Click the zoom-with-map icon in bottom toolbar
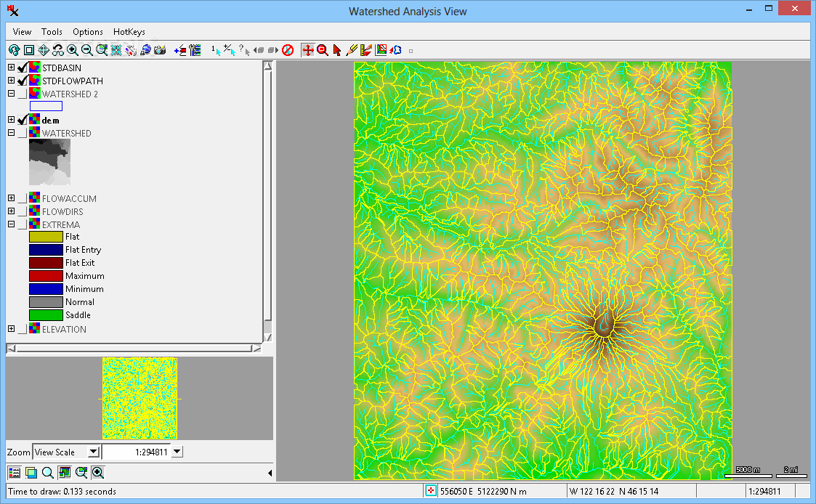The height and width of the screenshot is (504, 816). pos(81,472)
